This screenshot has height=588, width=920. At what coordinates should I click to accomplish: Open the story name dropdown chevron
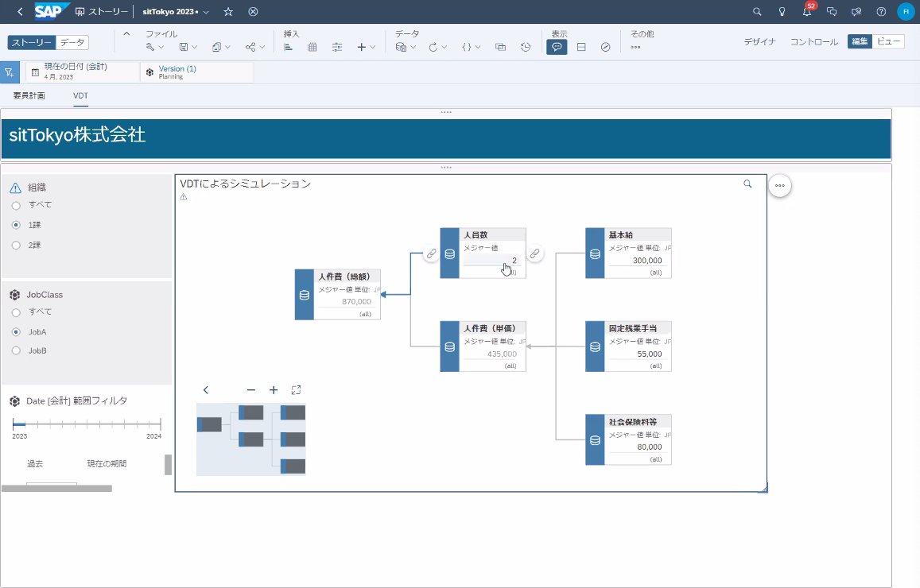tap(206, 12)
